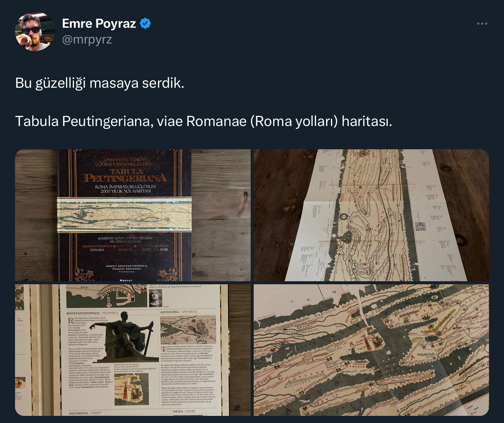Click the map strip on the book cover
This screenshot has height=423, width=504.
tap(124, 214)
